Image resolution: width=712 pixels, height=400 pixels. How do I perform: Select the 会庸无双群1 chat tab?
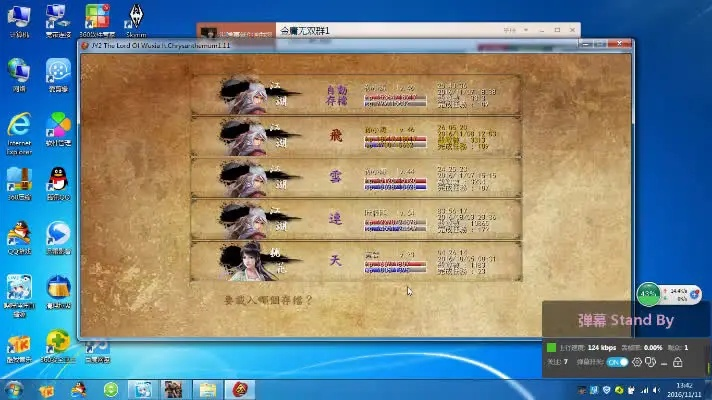tap(305, 31)
